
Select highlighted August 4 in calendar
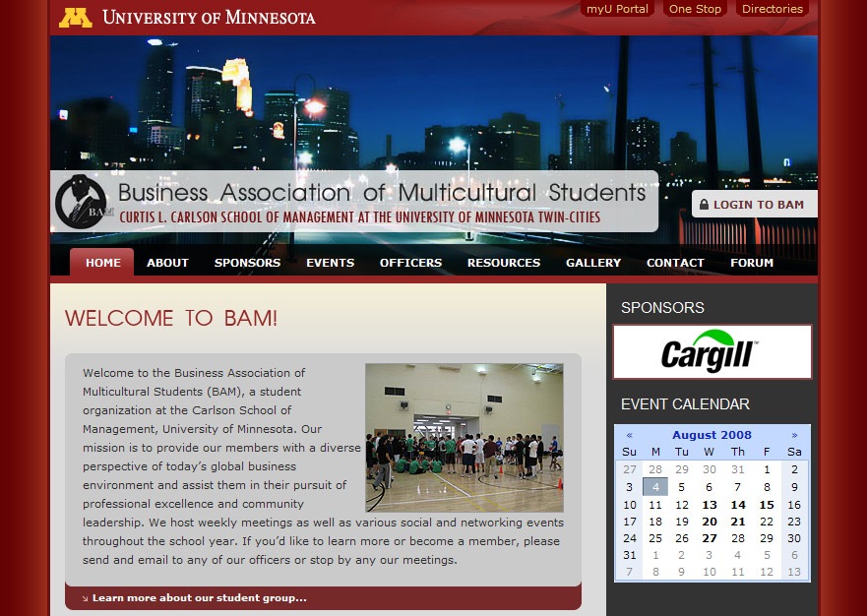(655, 487)
